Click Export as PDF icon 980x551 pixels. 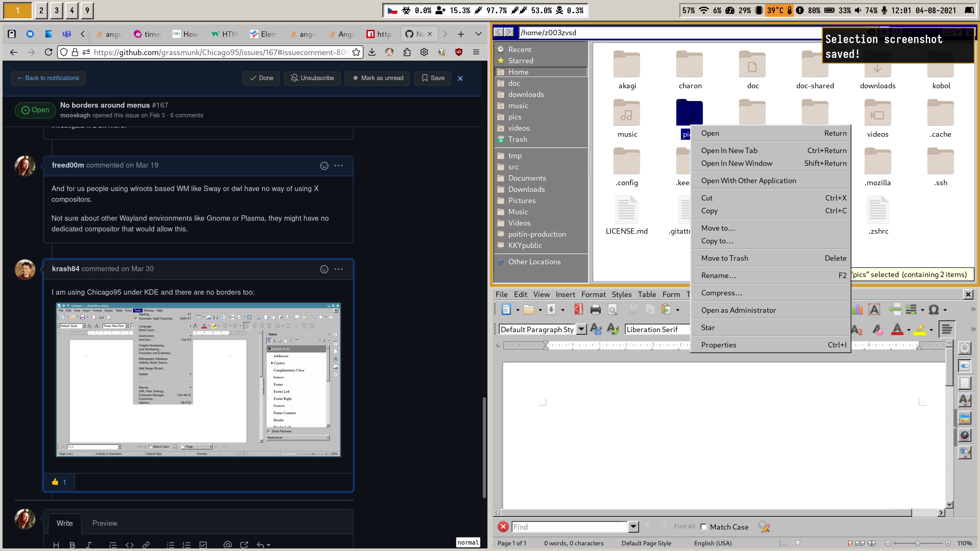click(578, 309)
